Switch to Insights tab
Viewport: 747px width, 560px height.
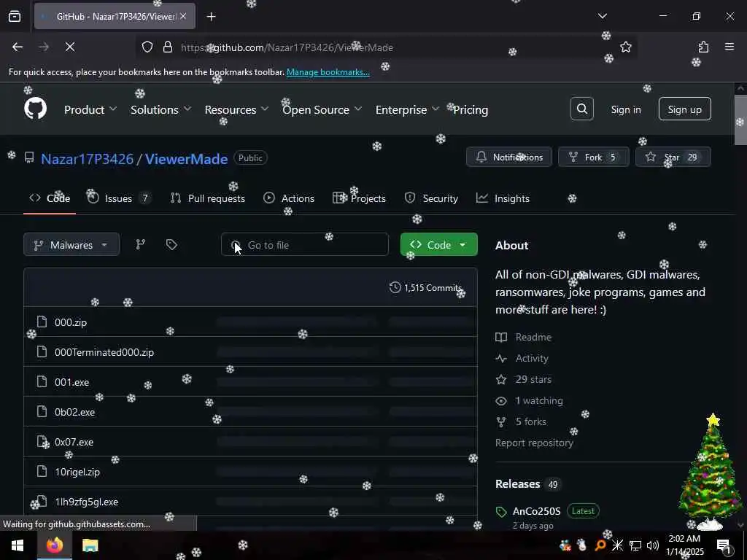[503, 198]
